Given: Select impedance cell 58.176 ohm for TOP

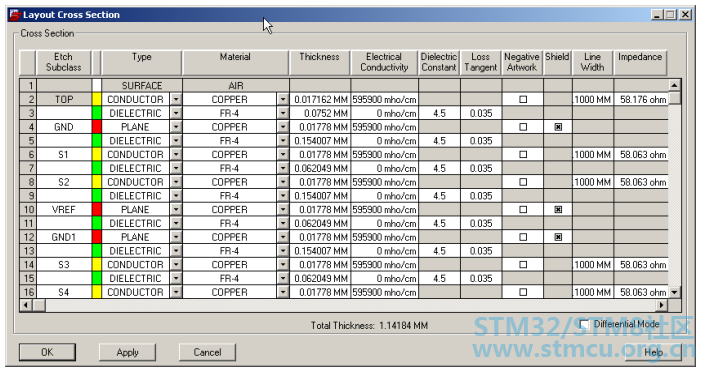Looking at the screenshot, I should click(641, 99).
